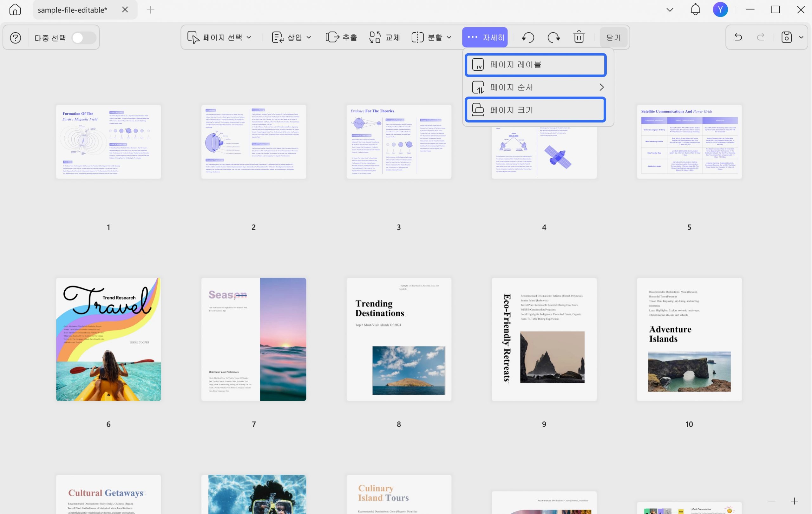Expand the save options arrow

[802, 37]
